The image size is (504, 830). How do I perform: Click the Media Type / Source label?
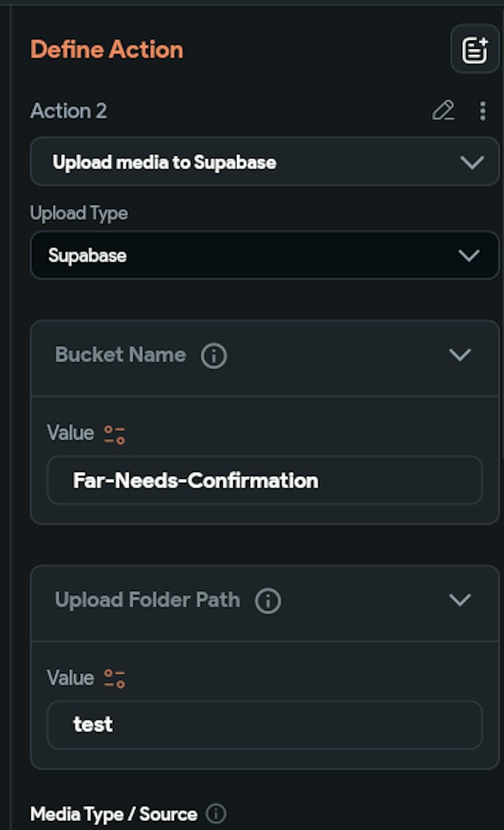click(x=113, y=813)
